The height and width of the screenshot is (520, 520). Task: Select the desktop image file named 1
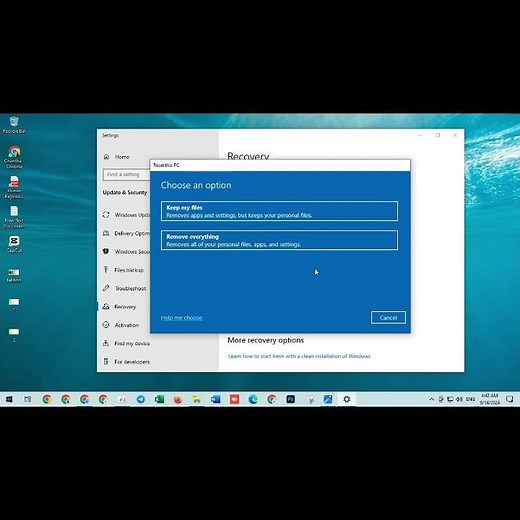click(14, 305)
